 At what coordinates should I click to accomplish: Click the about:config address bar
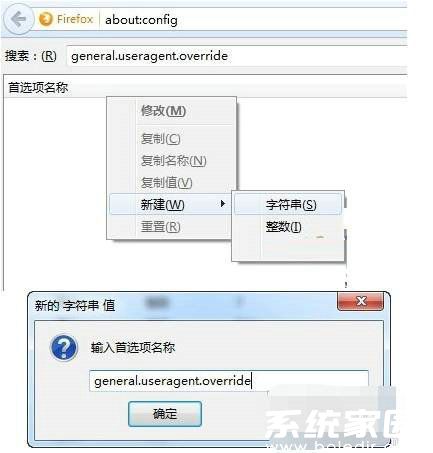click(253, 20)
